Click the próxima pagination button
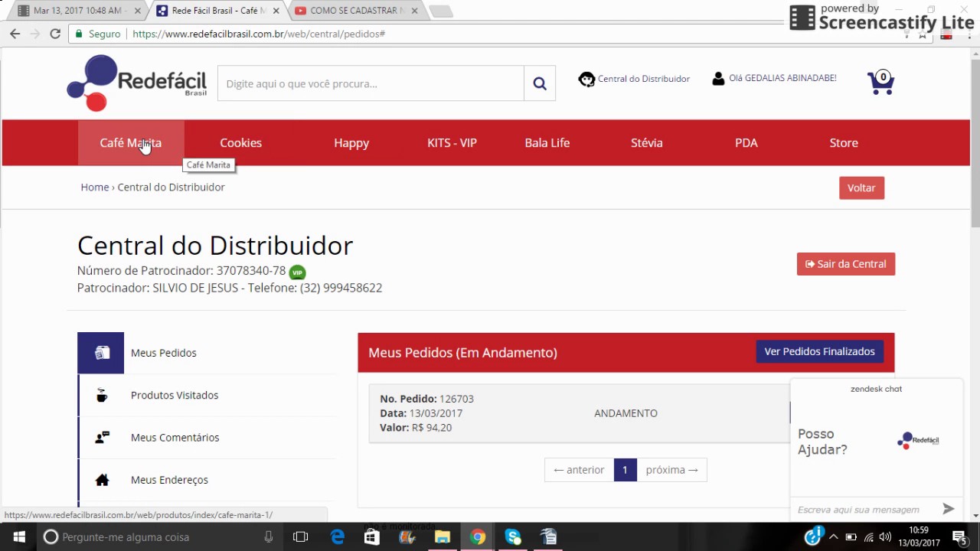 click(671, 470)
